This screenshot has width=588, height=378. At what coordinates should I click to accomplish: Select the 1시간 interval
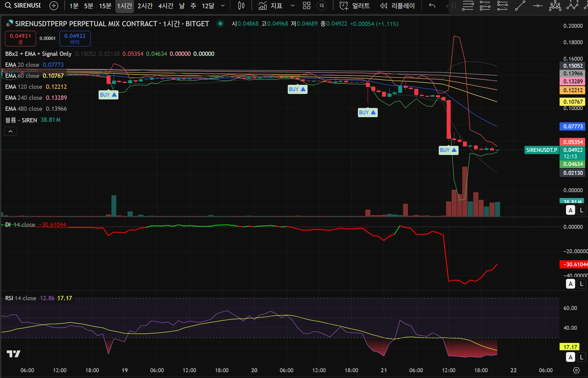pyautogui.click(x=125, y=6)
